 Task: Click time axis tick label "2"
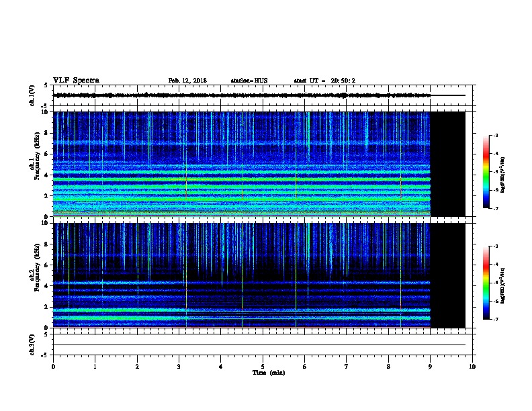pyautogui.click(x=137, y=366)
